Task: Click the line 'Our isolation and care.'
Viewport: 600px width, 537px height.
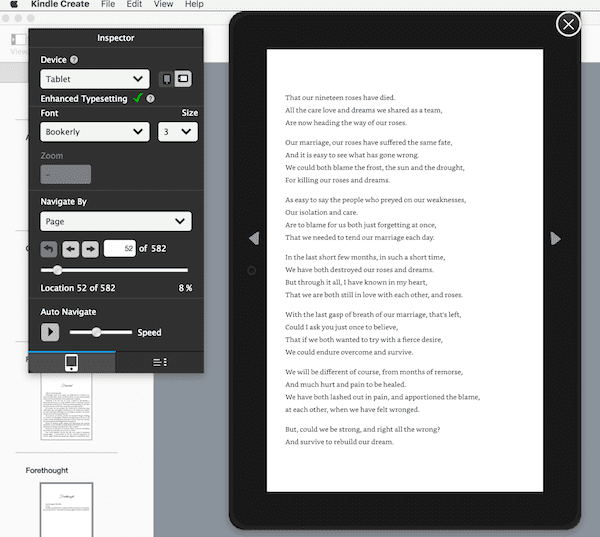Action: (321, 212)
